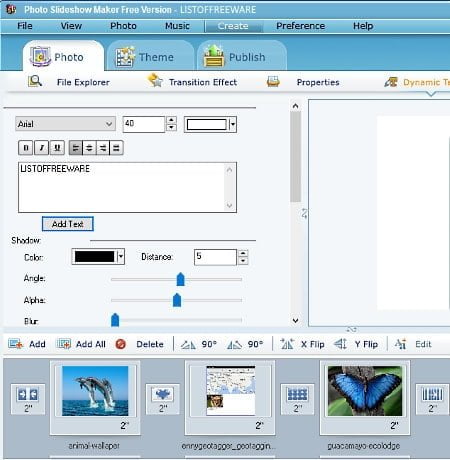
Task: Open the File Explorer magnifier icon
Action: click(35, 81)
